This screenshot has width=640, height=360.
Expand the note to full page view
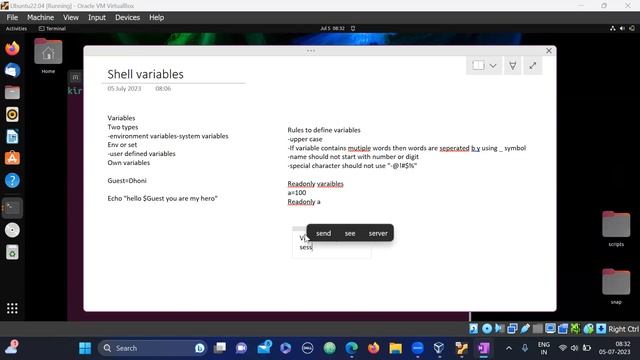[x=533, y=65]
